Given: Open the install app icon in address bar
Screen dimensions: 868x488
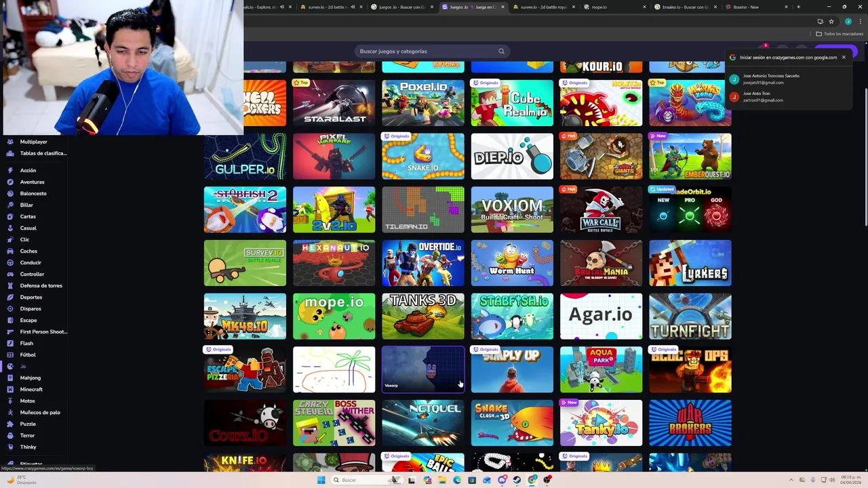Looking at the screenshot, I should (820, 21).
